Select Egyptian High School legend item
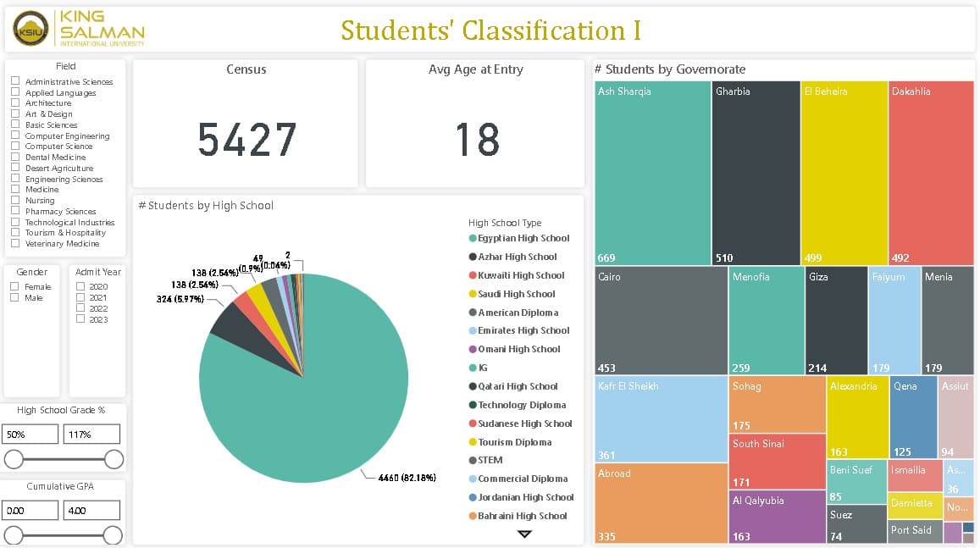This screenshot has height=548, width=980. point(519,238)
